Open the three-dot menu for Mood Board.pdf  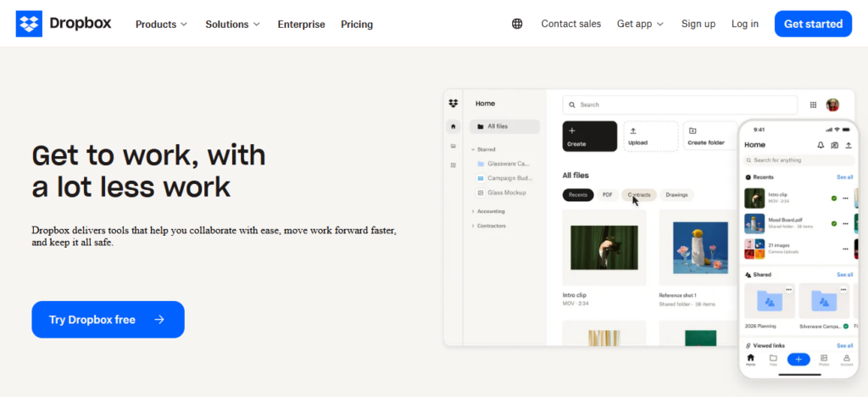tap(845, 224)
